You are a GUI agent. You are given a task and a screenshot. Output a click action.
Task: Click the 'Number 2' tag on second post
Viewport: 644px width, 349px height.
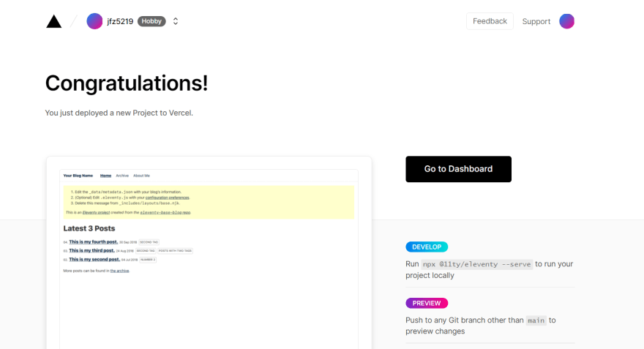pos(148,260)
